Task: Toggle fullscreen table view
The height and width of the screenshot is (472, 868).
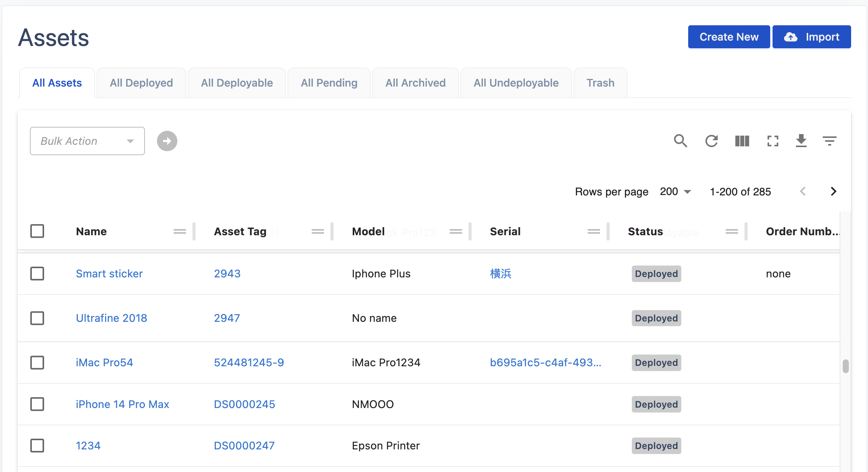Action: tap(773, 141)
